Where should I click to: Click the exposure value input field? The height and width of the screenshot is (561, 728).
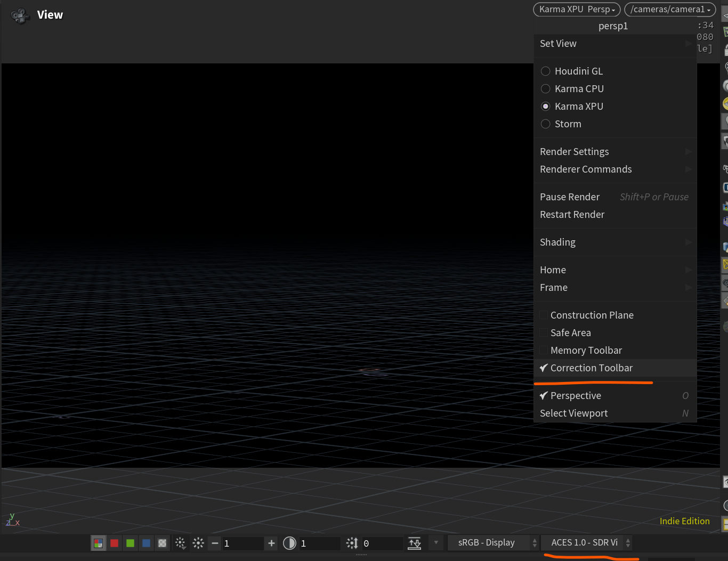pyautogui.click(x=242, y=543)
